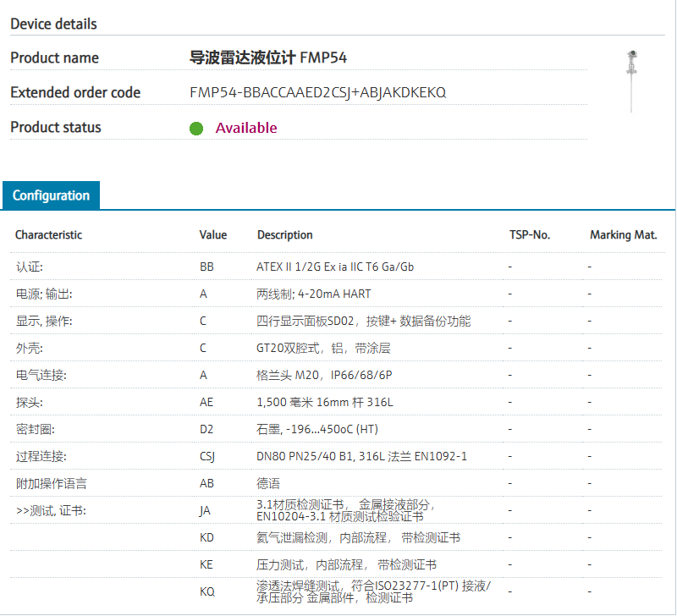
Task: Click the Available product status text
Action: (245, 128)
